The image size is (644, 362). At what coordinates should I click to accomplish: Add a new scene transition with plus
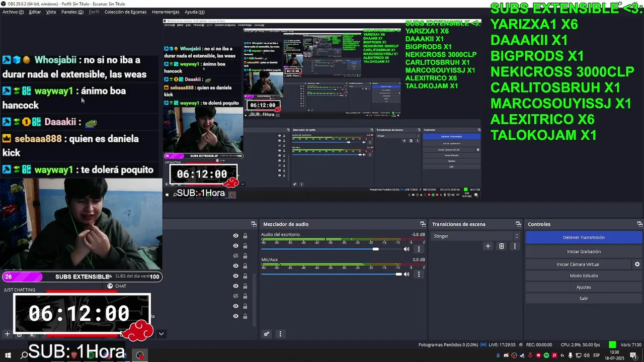pyautogui.click(x=488, y=246)
